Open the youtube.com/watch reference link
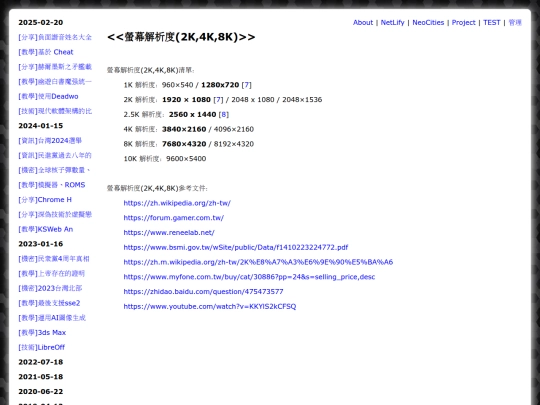 tap(210, 307)
